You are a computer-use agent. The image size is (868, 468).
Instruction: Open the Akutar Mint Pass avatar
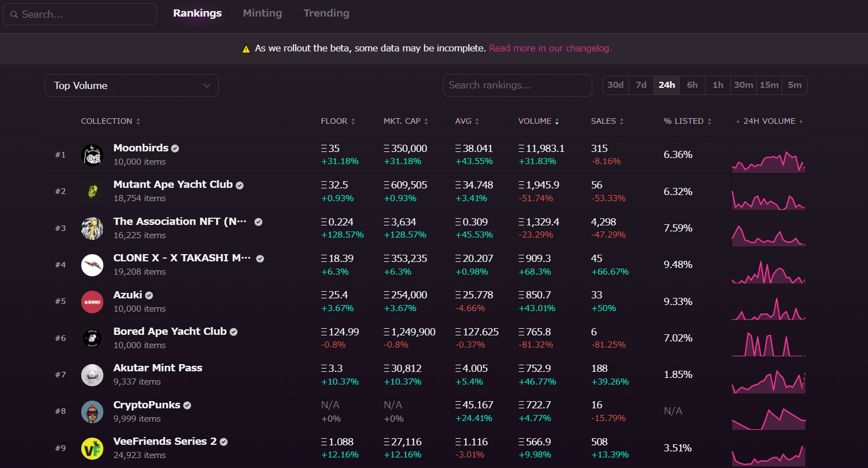[92, 375]
